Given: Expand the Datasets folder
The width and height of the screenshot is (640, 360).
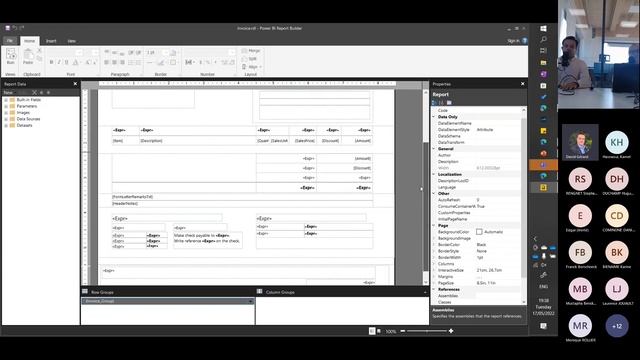Looking at the screenshot, I should pyautogui.click(x=6, y=125).
